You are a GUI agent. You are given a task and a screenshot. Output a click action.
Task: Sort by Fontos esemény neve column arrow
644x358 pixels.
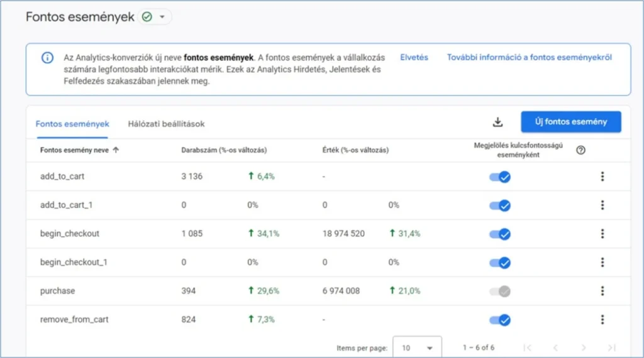click(x=116, y=150)
